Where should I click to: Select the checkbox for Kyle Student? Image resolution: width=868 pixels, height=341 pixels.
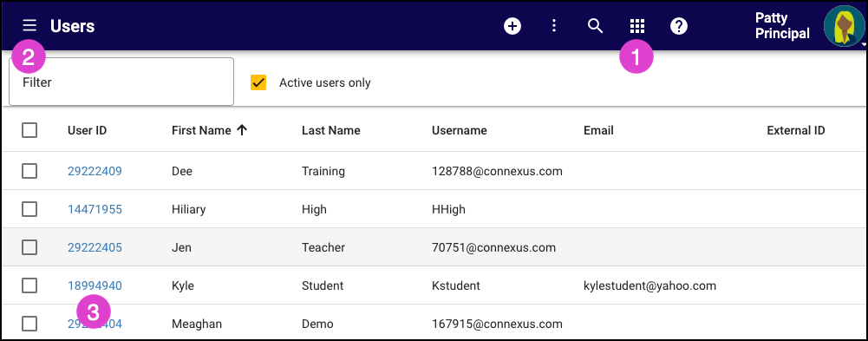click(29, 285)
